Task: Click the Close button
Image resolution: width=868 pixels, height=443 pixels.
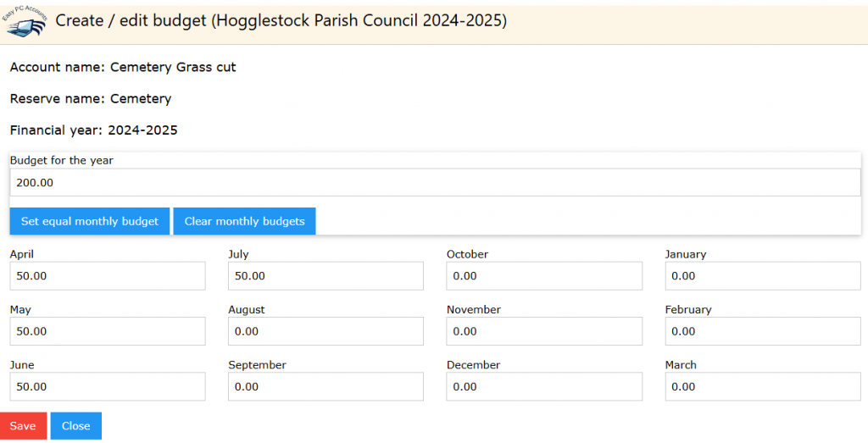Action: coord(75,426)
